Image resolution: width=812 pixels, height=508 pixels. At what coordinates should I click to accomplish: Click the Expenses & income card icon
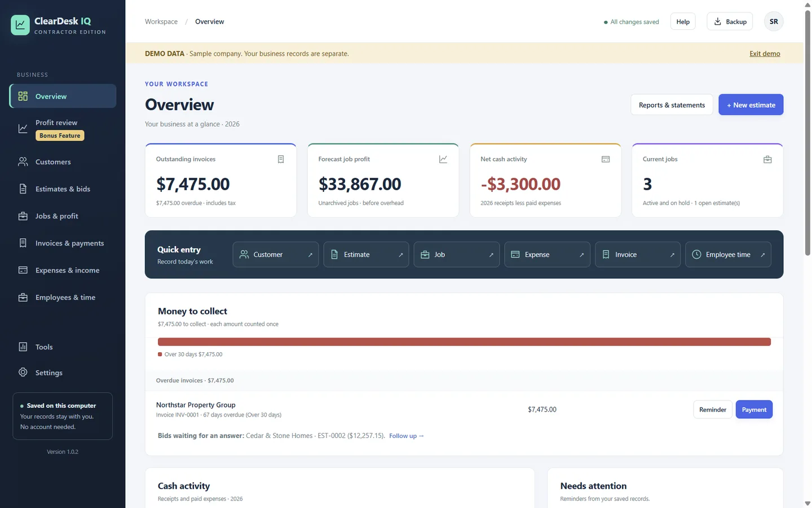coord(23,270)
